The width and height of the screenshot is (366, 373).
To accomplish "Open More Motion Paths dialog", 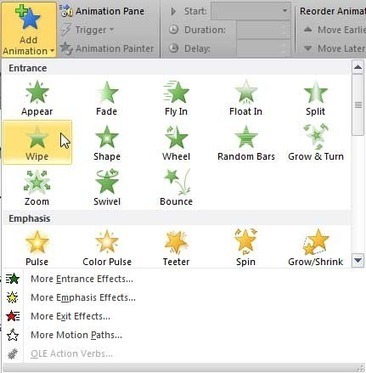I will [x=76, y=335].
